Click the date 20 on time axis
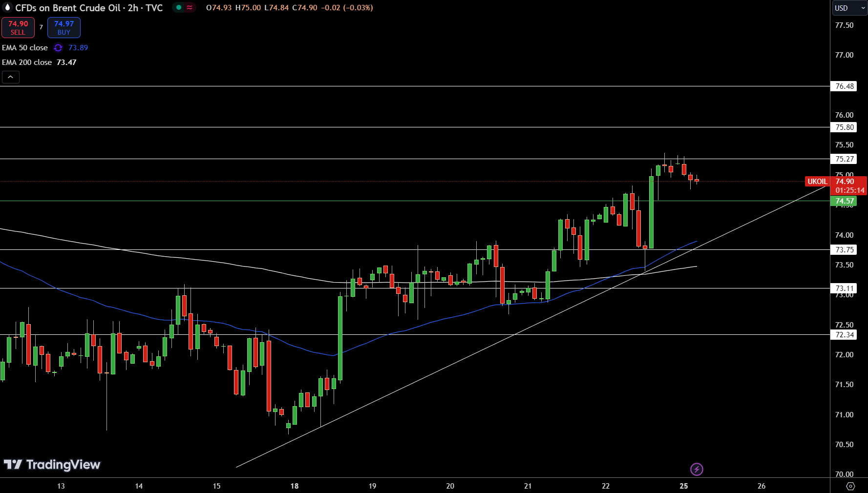The height and width of the screenshot is (493, 868). point(450,486)
